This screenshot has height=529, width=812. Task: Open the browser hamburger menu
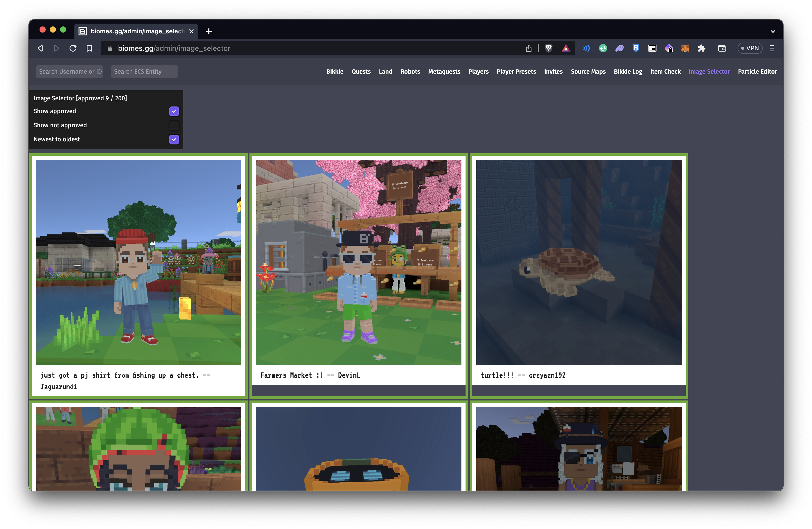772,48
